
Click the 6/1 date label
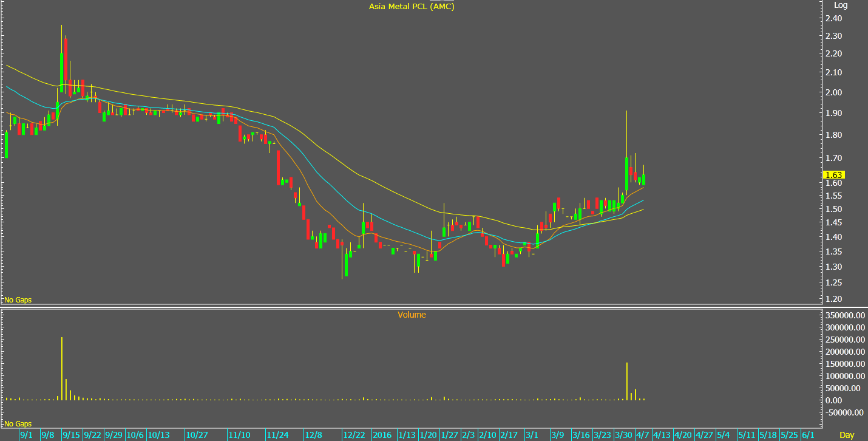tap(808, 436)
